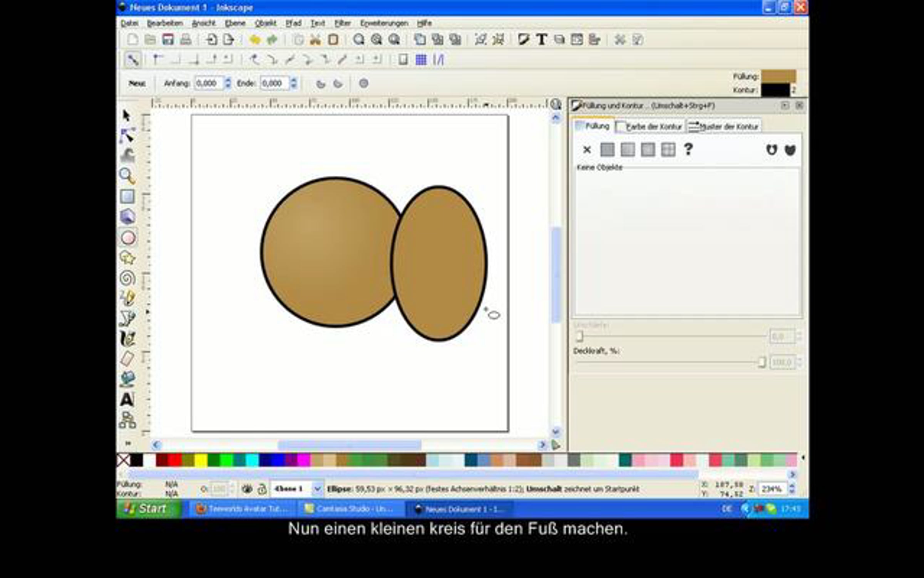Toggle snap to guides button

coord(439,60)
